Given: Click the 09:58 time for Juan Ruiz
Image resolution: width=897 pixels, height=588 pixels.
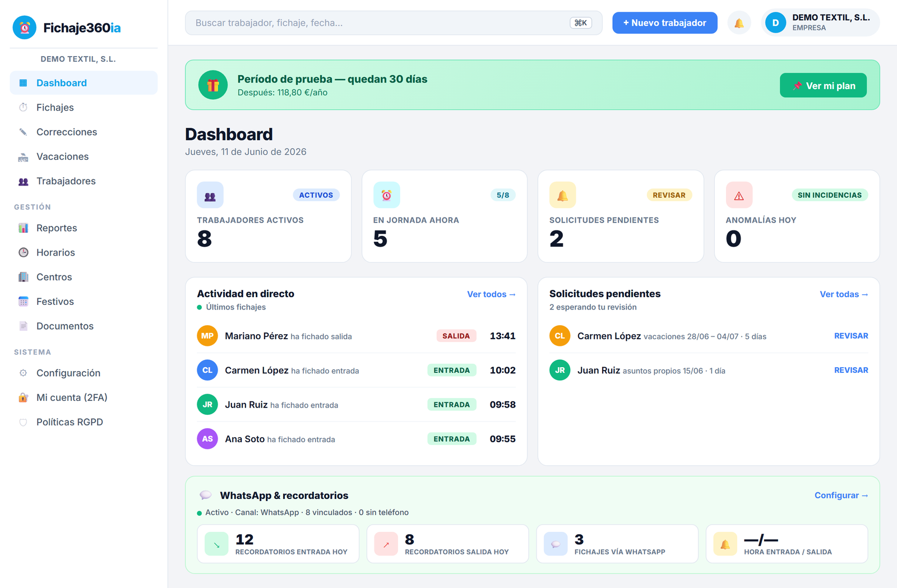Looking at the screenshot, I should [x=502, y=405].
